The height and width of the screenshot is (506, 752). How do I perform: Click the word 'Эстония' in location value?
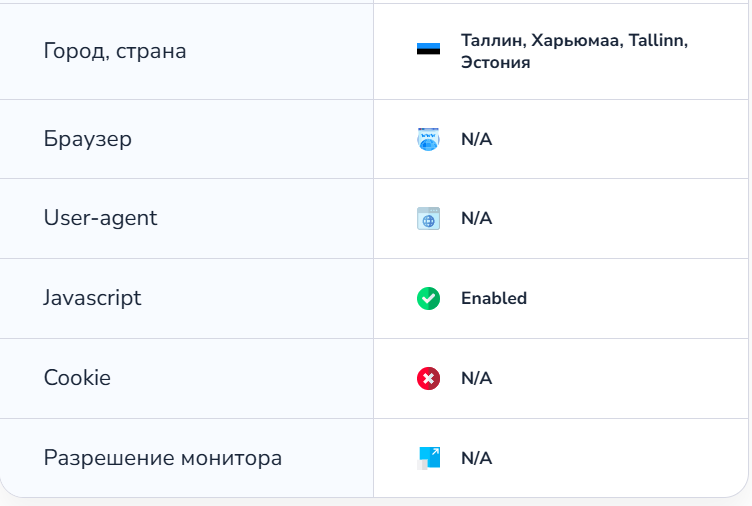coord(495,62)
